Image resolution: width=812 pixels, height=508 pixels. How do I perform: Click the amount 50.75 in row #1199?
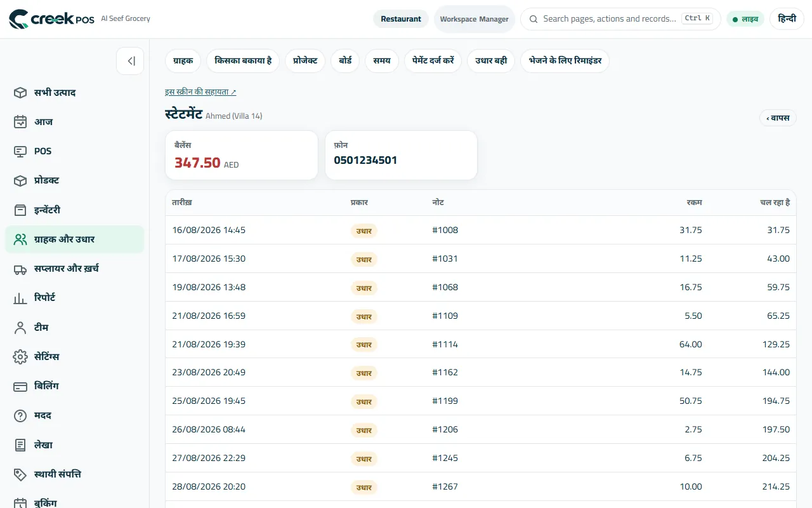(691, 401)
